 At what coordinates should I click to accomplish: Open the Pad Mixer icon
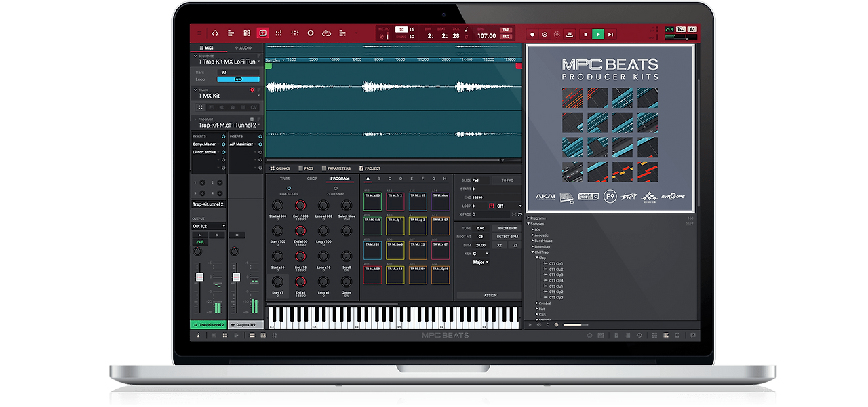click(278, 33)
